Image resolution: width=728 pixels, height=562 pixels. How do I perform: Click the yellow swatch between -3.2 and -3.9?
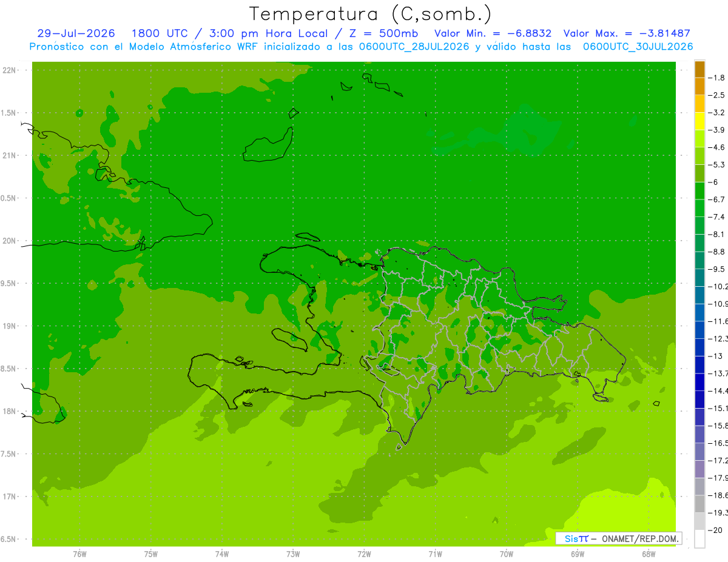699,121
